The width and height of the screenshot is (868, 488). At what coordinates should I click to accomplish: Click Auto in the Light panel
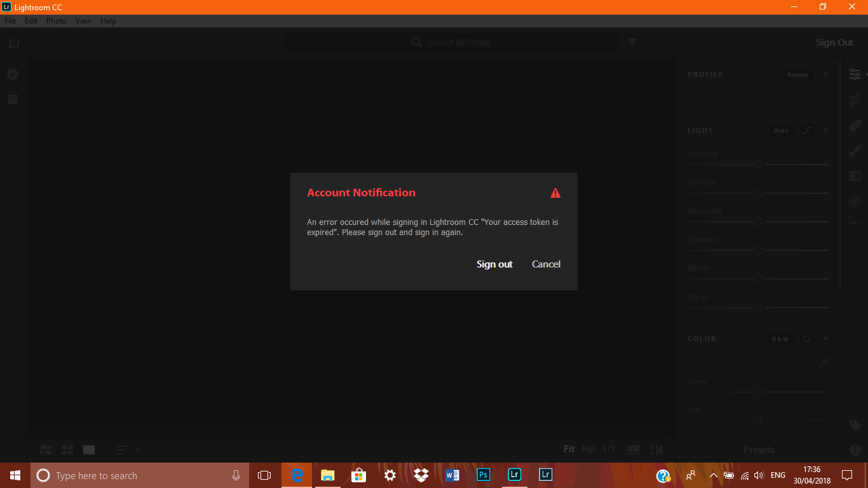tap(781, 130)
